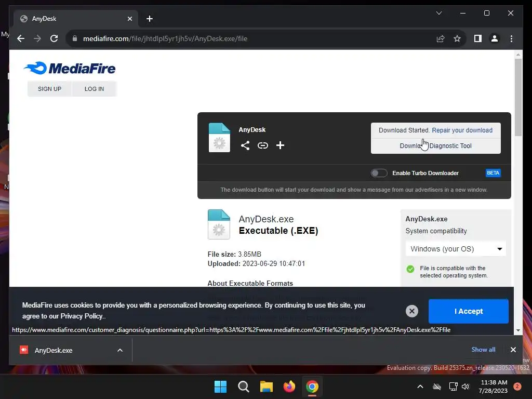Open downloaded AnyDesk.exe file
The image size is (532, 399).
pos(54,350)
